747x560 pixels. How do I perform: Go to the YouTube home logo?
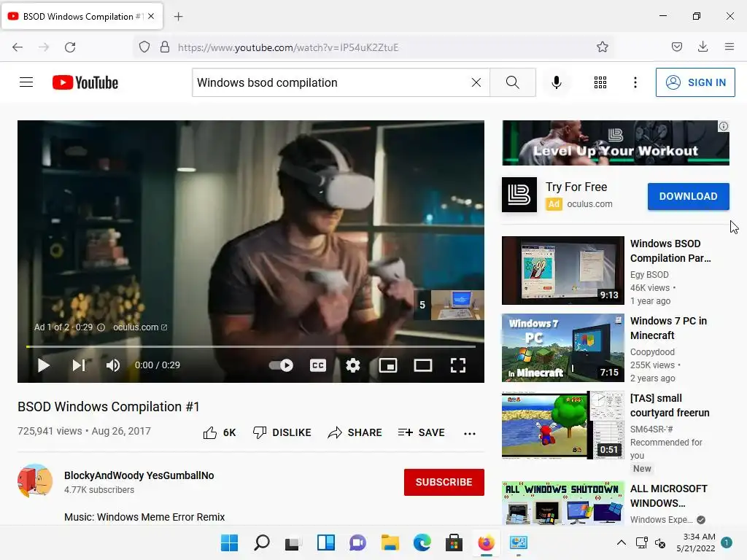(85, 82)
